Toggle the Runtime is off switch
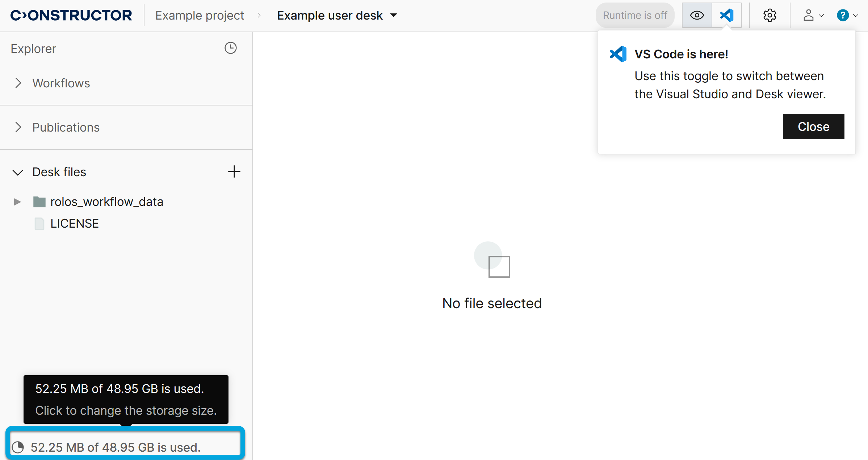The width and height of the screenshot is (868, 460). click(635, 16)
